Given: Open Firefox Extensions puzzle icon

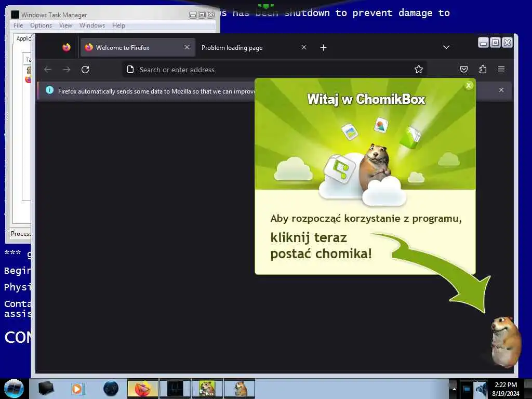Looking at the screenshot, I should (483, 69).
